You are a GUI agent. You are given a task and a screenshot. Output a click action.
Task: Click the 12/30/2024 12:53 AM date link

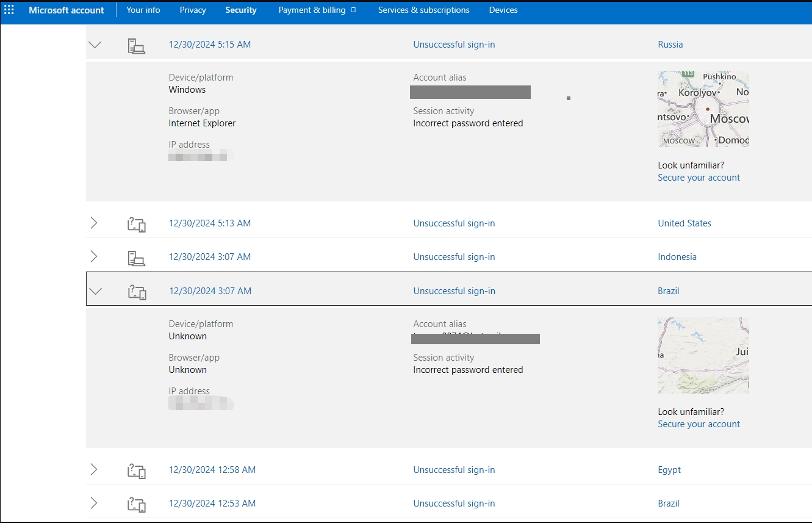coord(212,503)
